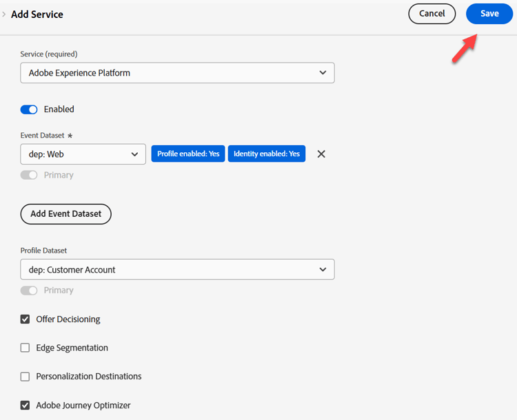Click Add Event Dataset button
The image size is (517, 420).
[x=66, y=214]
